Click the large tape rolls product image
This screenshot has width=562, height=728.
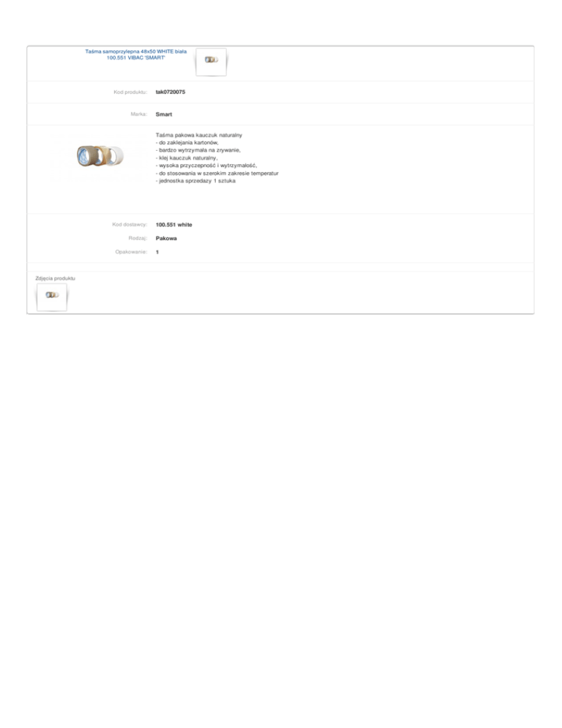(x=100, y=156)
